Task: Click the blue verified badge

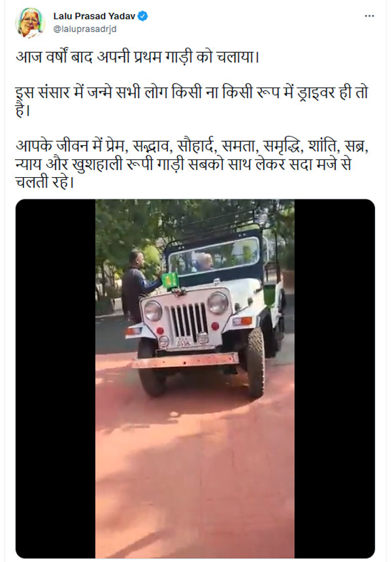Action: click(143, 16)
